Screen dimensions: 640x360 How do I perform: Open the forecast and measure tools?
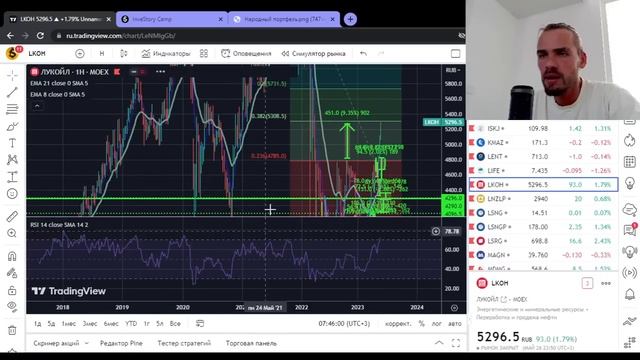pos(12,177)
